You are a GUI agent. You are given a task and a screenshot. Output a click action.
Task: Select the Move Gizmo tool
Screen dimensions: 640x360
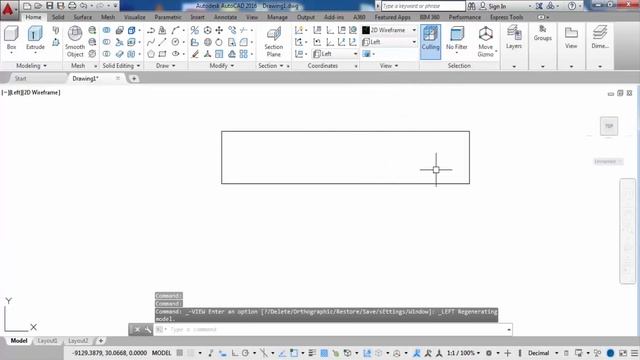point(486,42)
